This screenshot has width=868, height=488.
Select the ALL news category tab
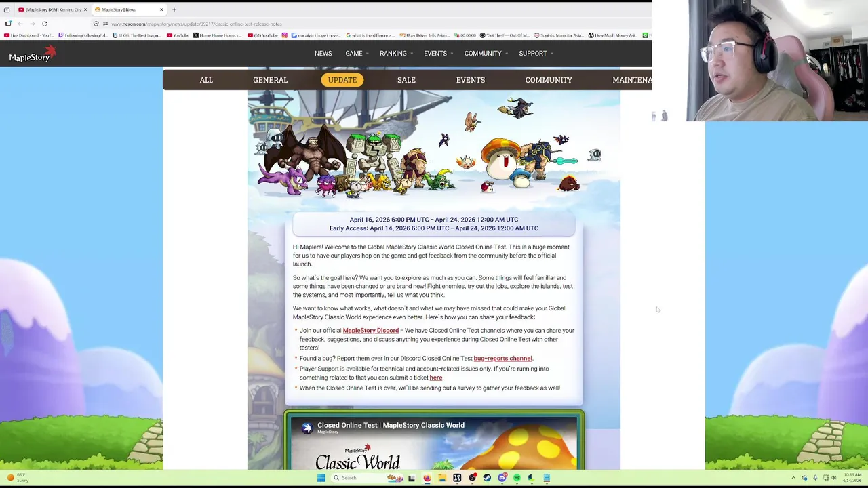click(206, 80)
